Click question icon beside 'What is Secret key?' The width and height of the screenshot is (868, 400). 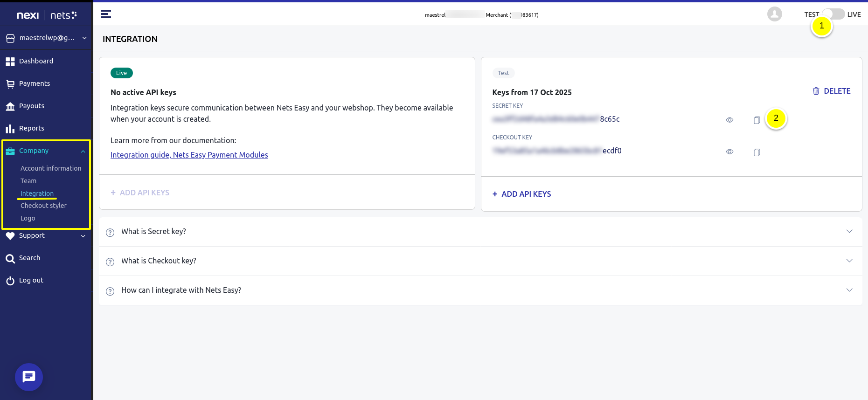click(110, 233)
